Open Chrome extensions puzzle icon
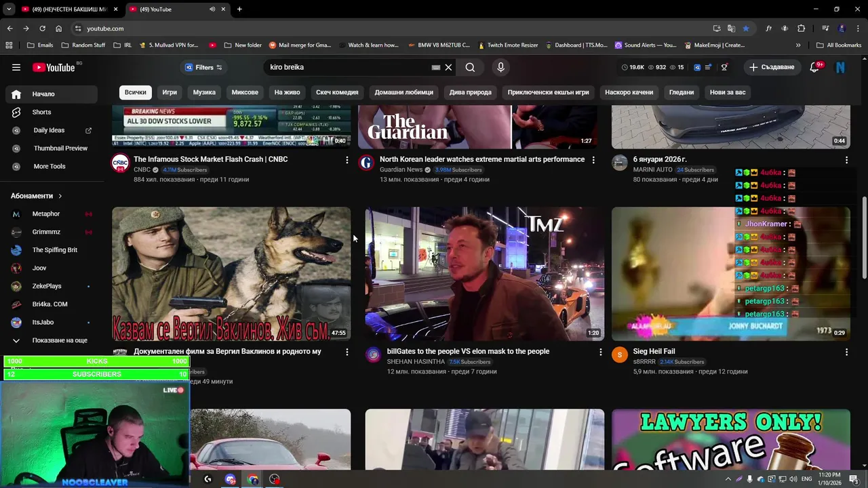Image resolution: width=868 pixels, height=488 pixels. point(802,28)
